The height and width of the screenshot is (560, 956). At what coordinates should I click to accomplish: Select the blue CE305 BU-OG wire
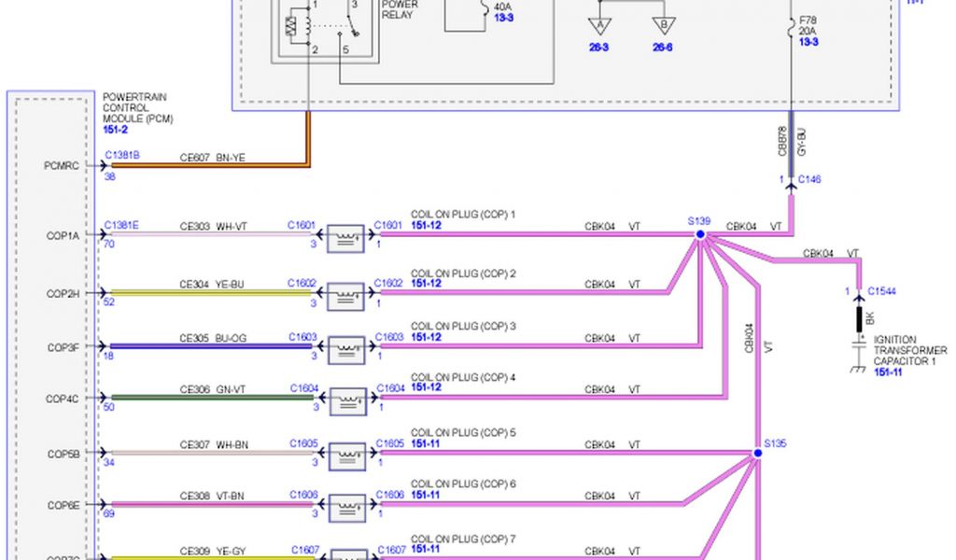click(210, 346)
